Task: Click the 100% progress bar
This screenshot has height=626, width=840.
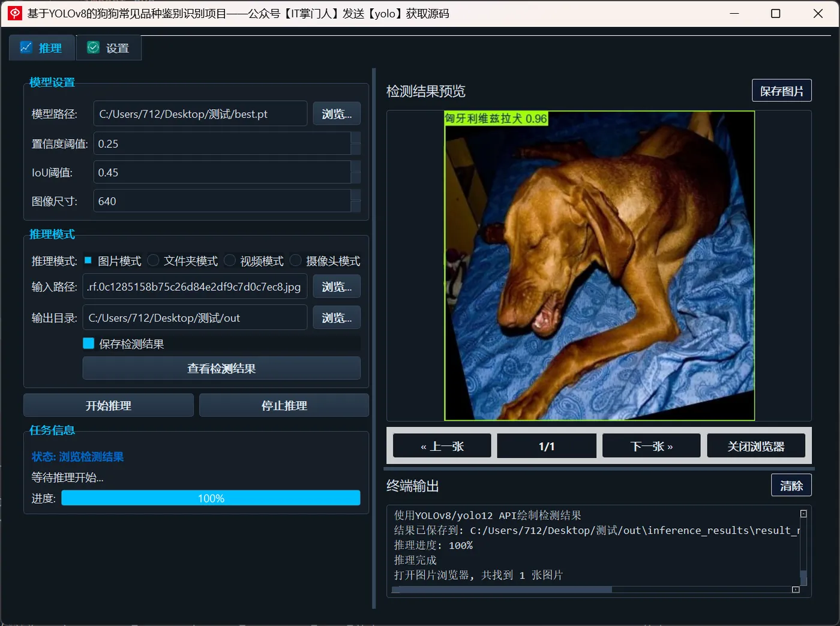Action: coord(211,498)
